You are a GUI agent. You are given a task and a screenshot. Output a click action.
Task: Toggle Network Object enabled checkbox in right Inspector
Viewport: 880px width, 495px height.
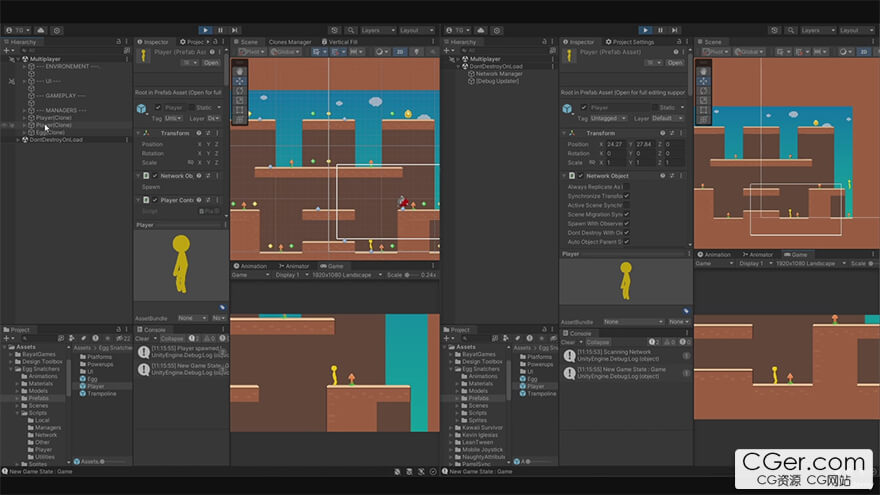click(581, 176)
